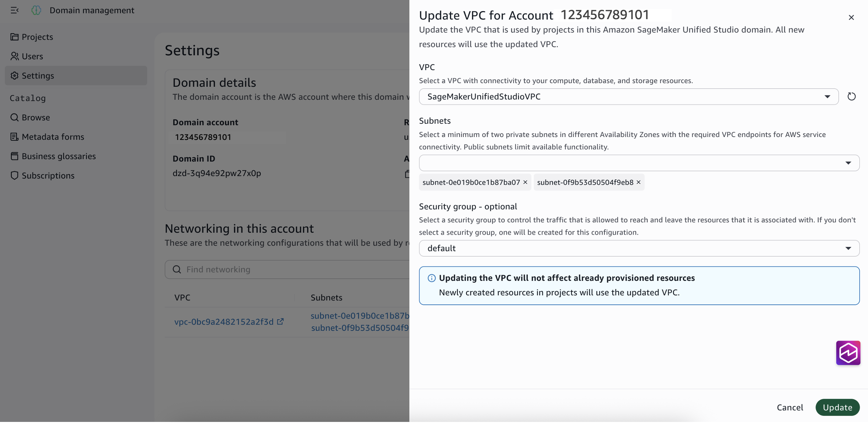Click the Security group - optional label
868x423 pixels.
point(468,207)
